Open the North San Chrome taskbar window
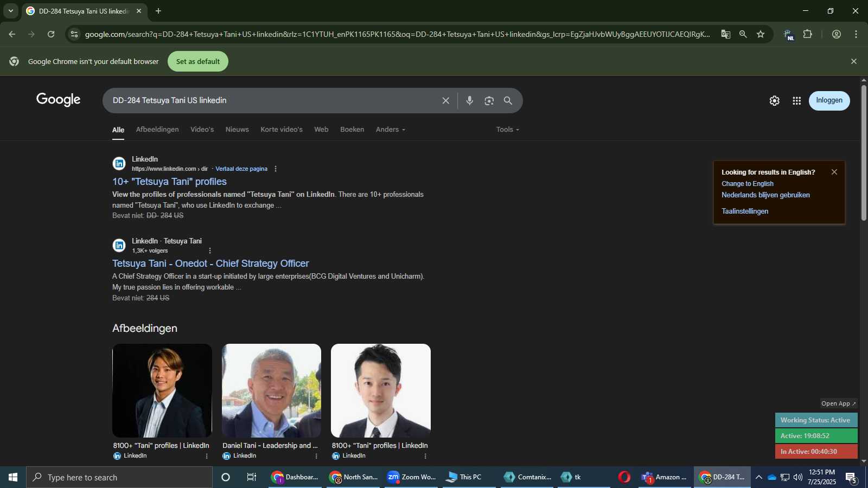This screenshot has height=488, width=868. 353,477
